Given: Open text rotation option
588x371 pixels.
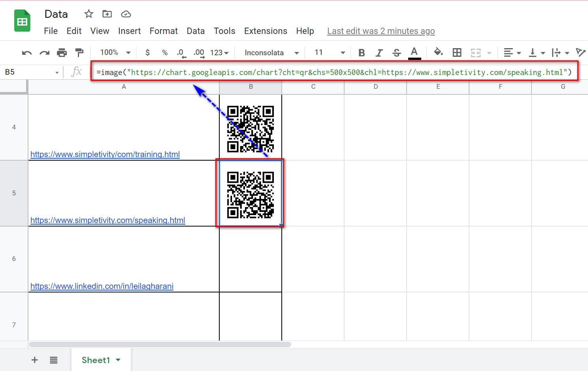Looking at the screenshot, I should 581,52.
